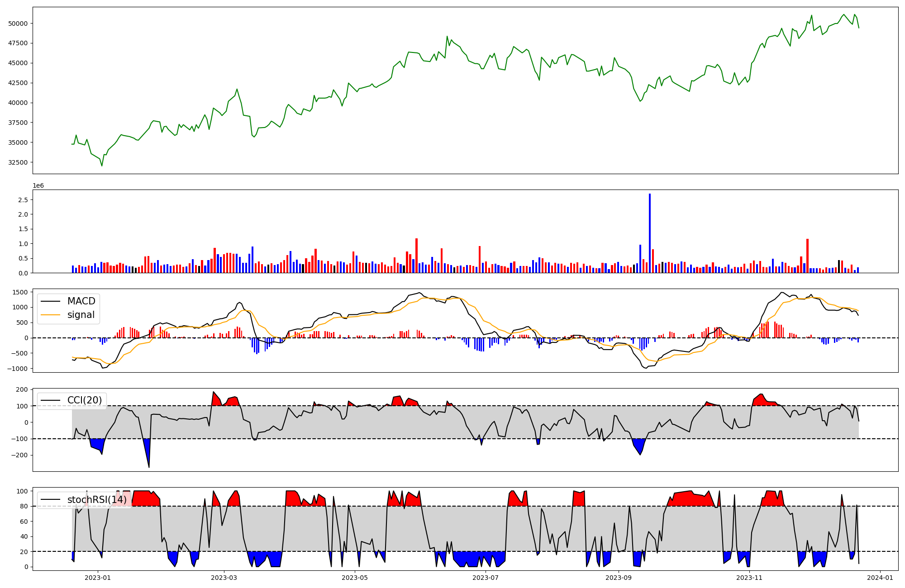The height and width of the screenshot is (588, 905).
Task: Click the 1e6 volume scale label
Action: (x=38, y=186)
